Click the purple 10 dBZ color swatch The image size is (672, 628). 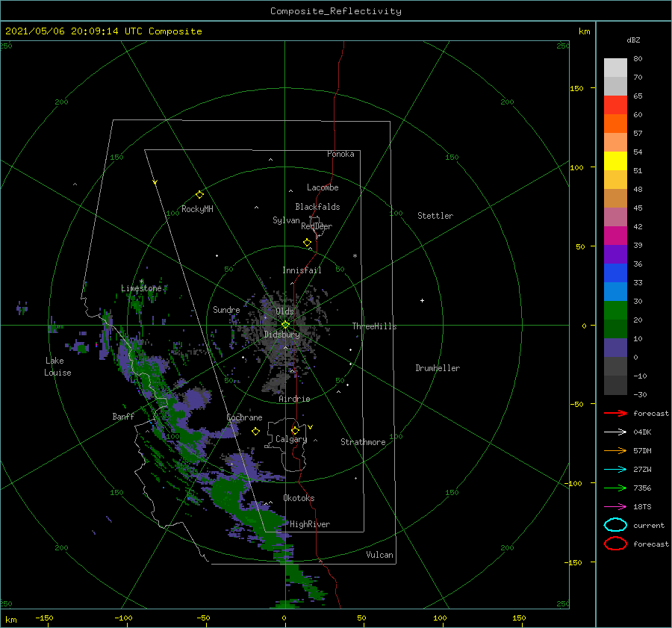coord(615,348)
